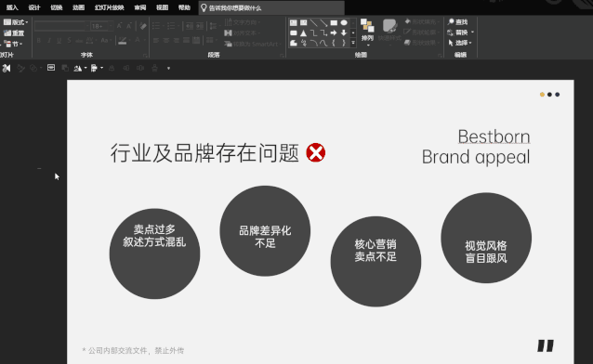Select the right arrow shape in gallery
Viewport: 593px width, 364px height.
point(334,32)
